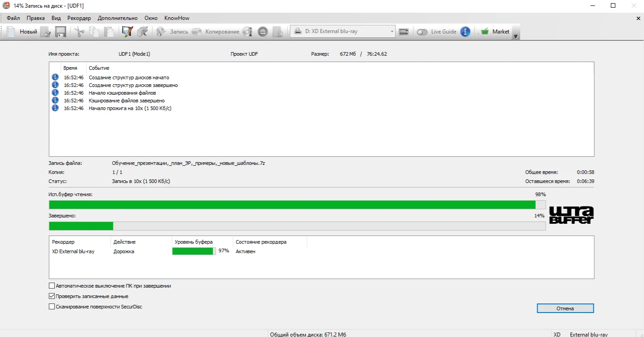Viewport: 644px width, 337px height.
Task: Open the Дополнительно menu
Action: tap(118, 18)
